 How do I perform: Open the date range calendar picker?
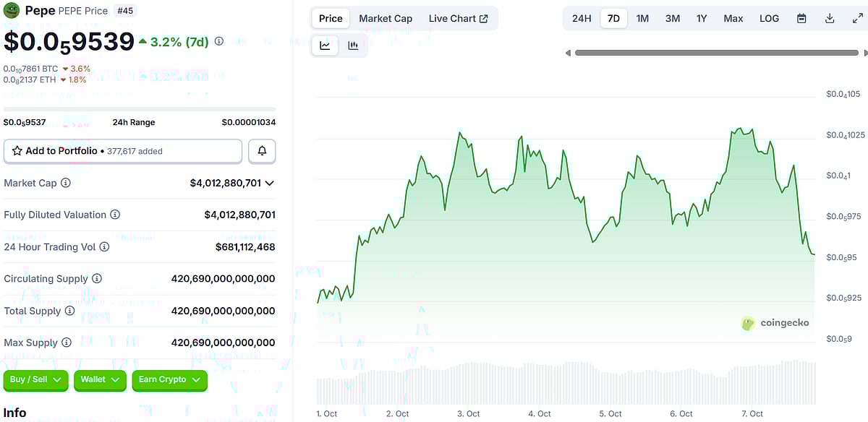point(801,17)
